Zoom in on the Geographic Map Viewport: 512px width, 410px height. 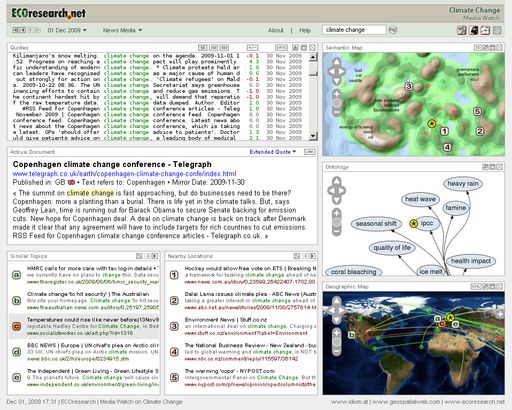(337, 333)
